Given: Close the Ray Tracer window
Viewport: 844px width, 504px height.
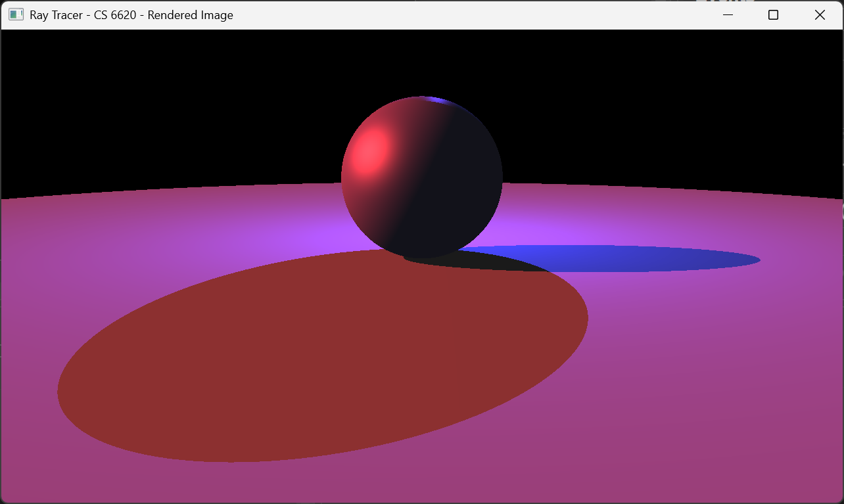Looking at the screenshot, I should 820,14.
